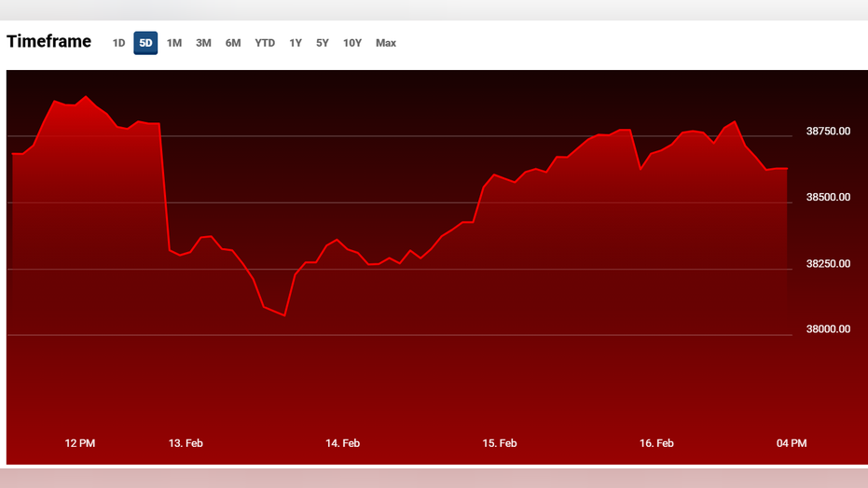Click the 38000.00 axis label
The image size is (868, 488).
[828, 329]
